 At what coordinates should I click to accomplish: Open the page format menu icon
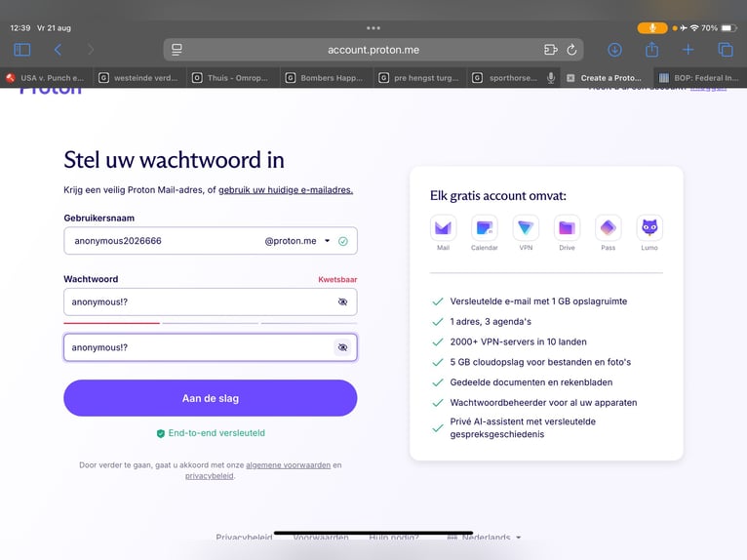coord(177,50)
